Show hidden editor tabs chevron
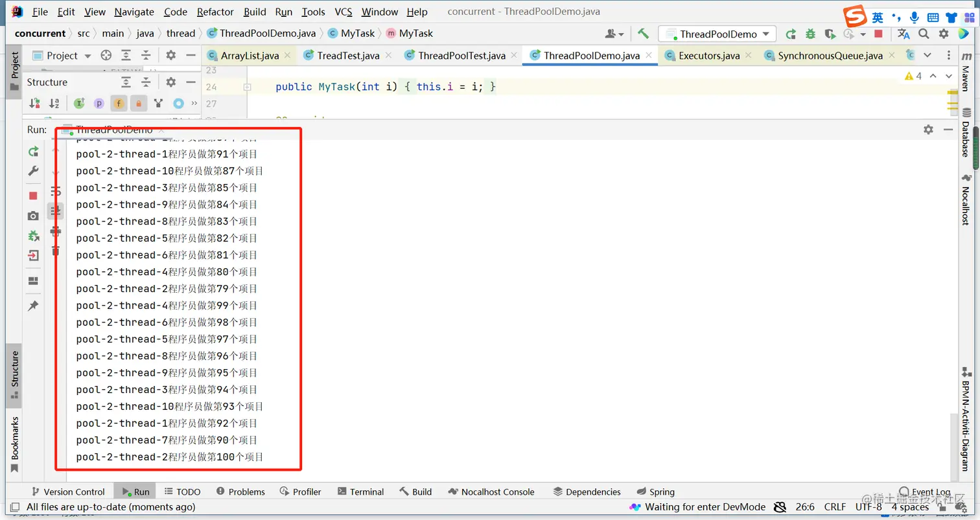Image resolution: width=980 pixels, height=520 pixels. 927,56
